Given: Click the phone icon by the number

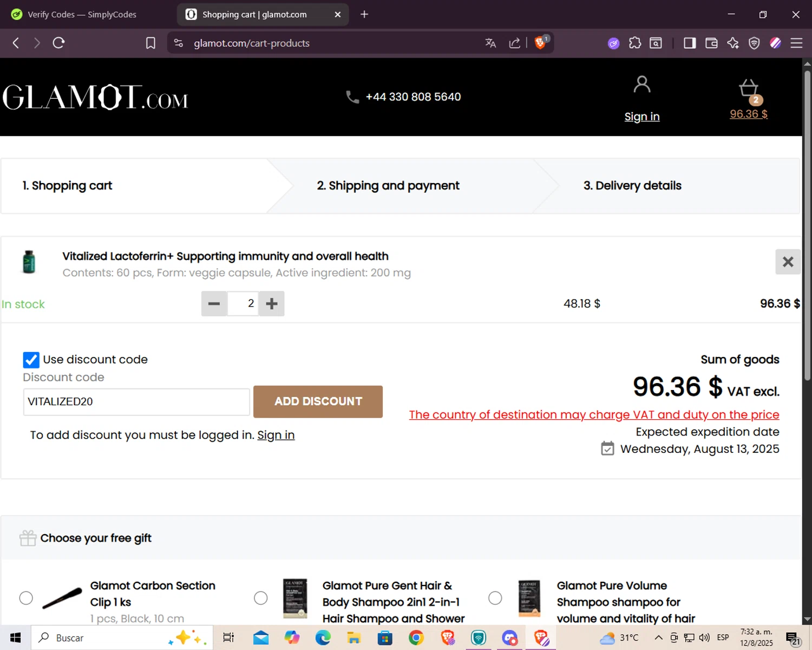Looking at the screenshot, I should (x=352, y=97).
